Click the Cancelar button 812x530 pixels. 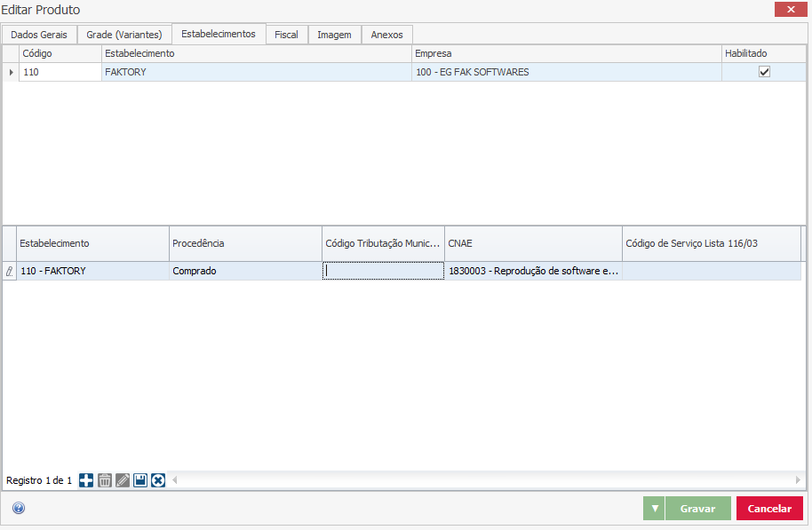769,509
